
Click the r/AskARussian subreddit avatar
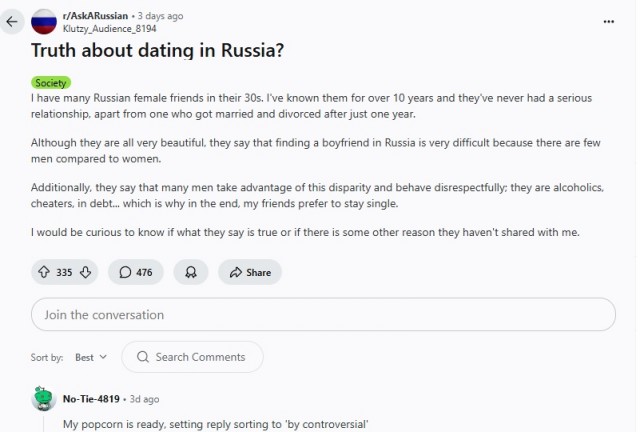pos(44,21)
